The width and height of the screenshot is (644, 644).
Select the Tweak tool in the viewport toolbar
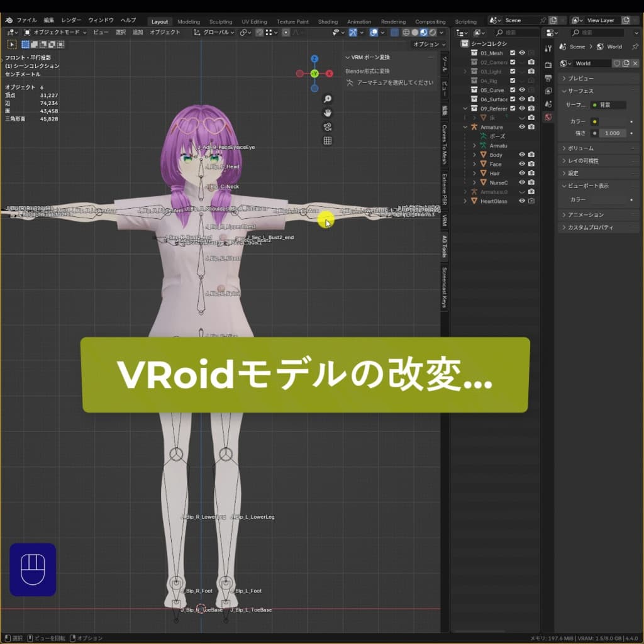(11, 45)
